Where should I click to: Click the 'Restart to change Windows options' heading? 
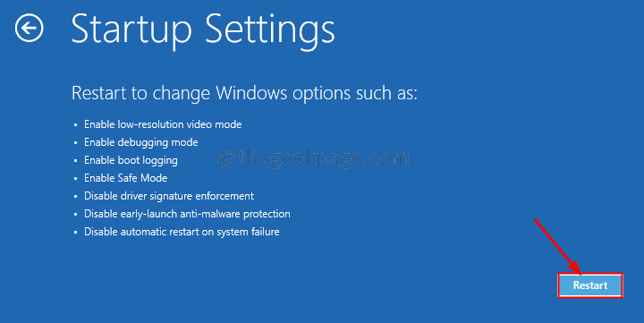244,93
